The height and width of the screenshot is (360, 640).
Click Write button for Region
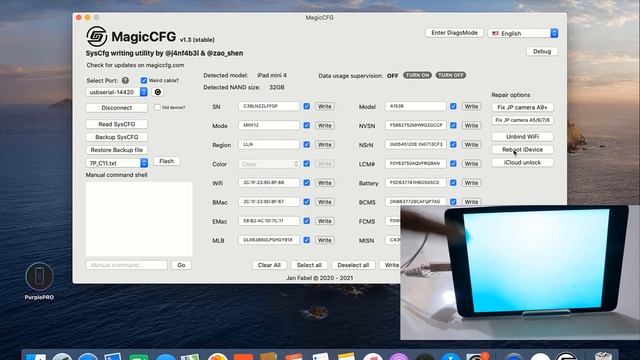point(324,145)
